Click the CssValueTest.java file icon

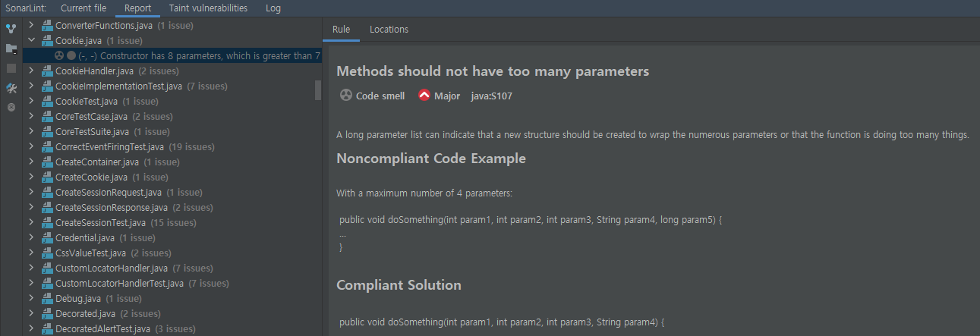(x=47, y=253)
